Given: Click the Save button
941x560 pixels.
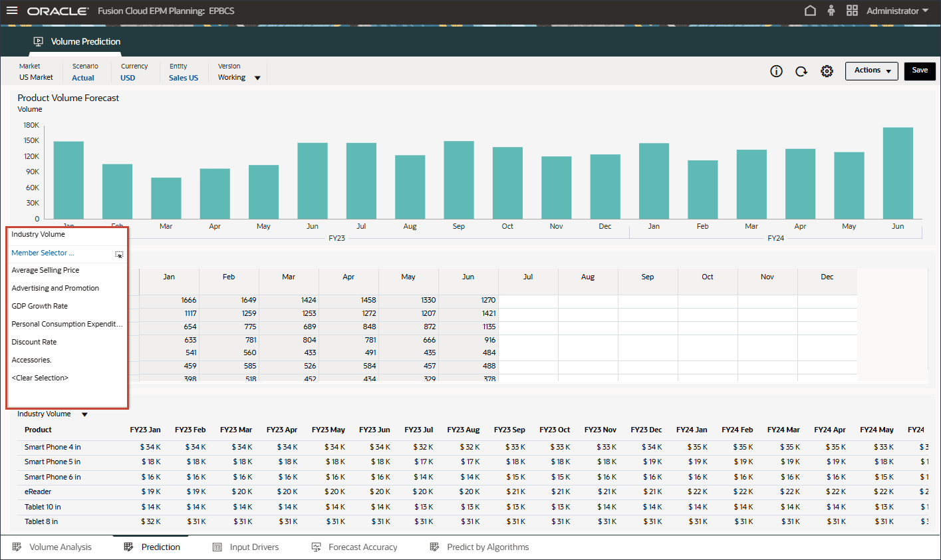Looking at the screenshot, I should 919,70.
